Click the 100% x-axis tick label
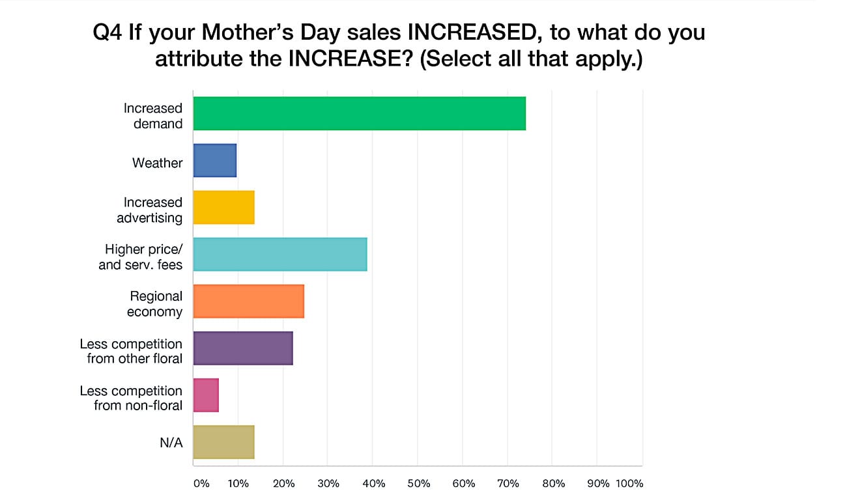Image resolution: width=860 pixels, height=504 pixels. coord(629,484)
